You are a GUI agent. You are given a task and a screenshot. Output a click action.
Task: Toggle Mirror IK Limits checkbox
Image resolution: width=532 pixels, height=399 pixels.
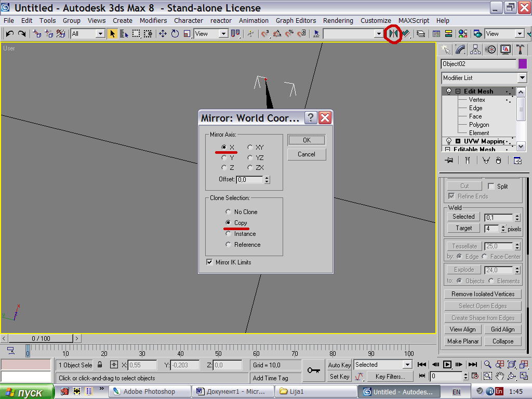[210, 262]
